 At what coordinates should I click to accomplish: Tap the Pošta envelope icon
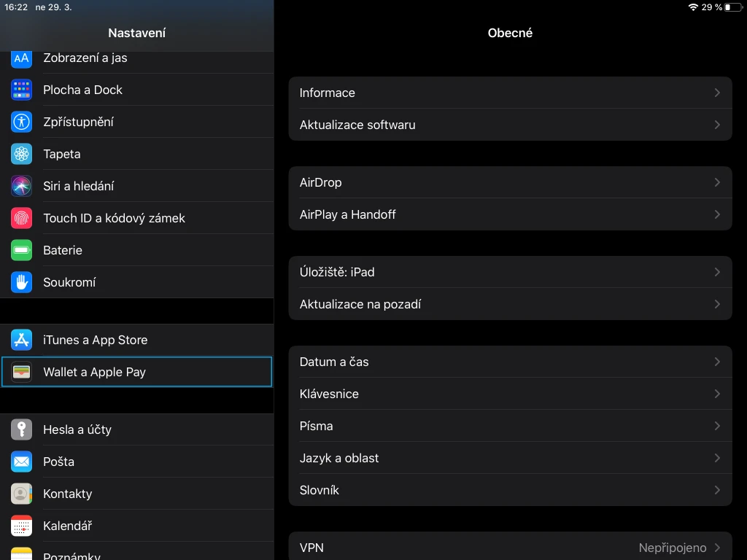pyautogui.click(x=21, y=462)
